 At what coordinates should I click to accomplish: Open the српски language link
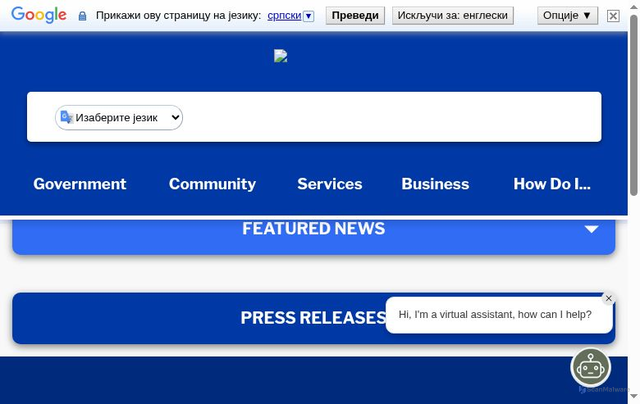pyautogui.click(x=284, y=16)
